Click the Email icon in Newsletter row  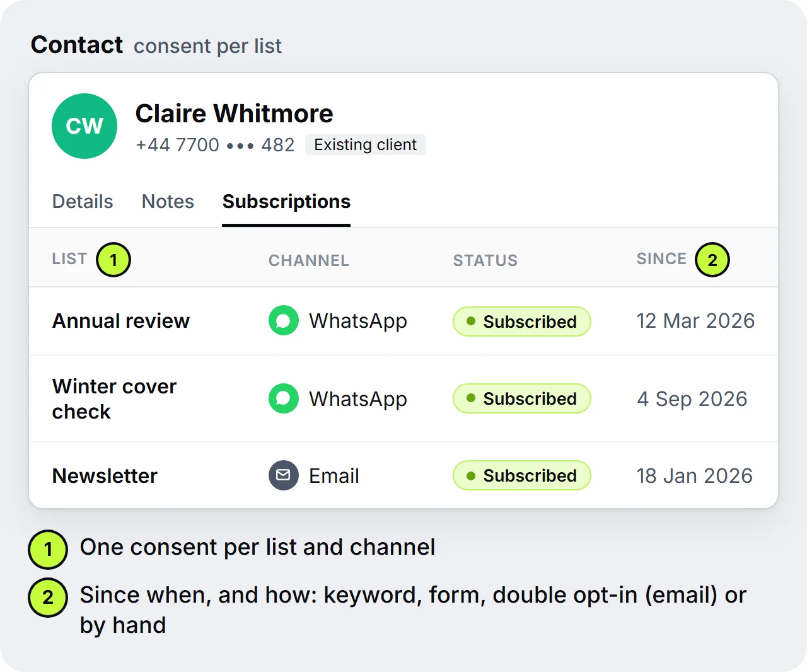(284, 475)
